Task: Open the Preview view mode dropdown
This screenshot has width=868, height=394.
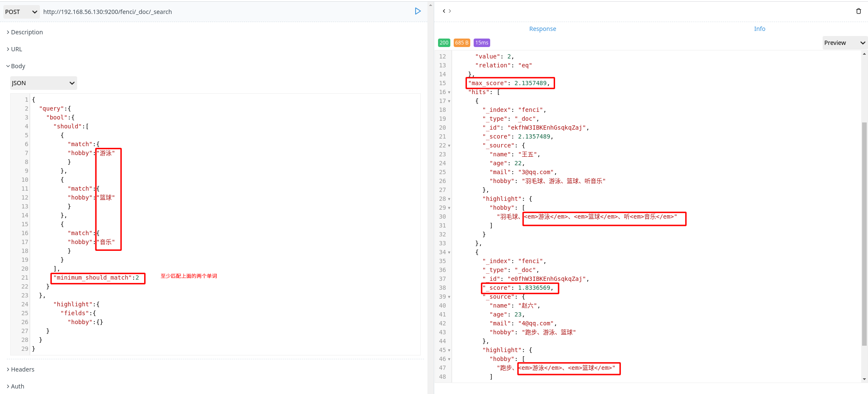Action: point(844,42)
